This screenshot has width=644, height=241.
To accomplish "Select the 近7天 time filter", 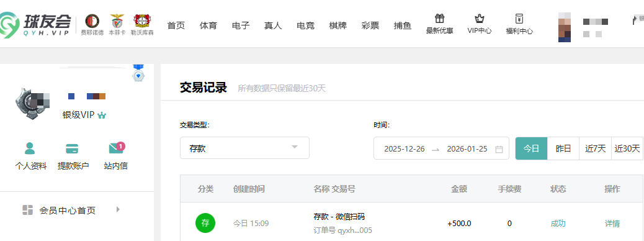I will coord(596,148).
